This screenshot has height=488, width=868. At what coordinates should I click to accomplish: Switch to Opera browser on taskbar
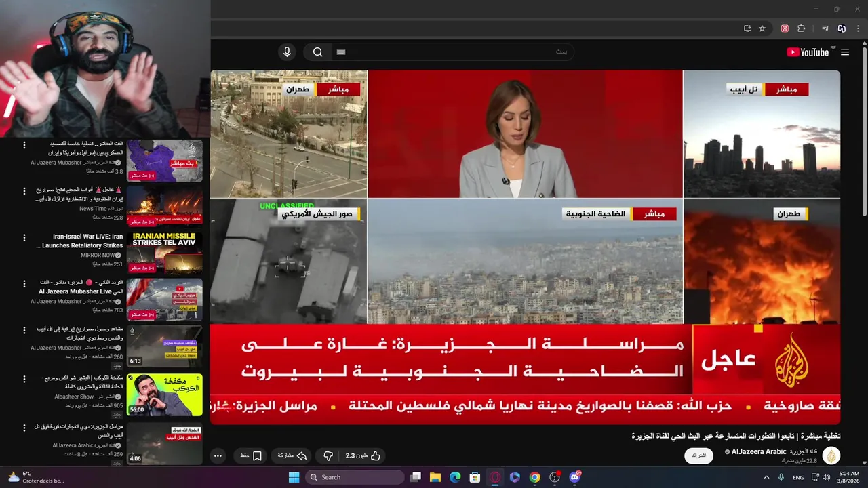coord(495,477)
